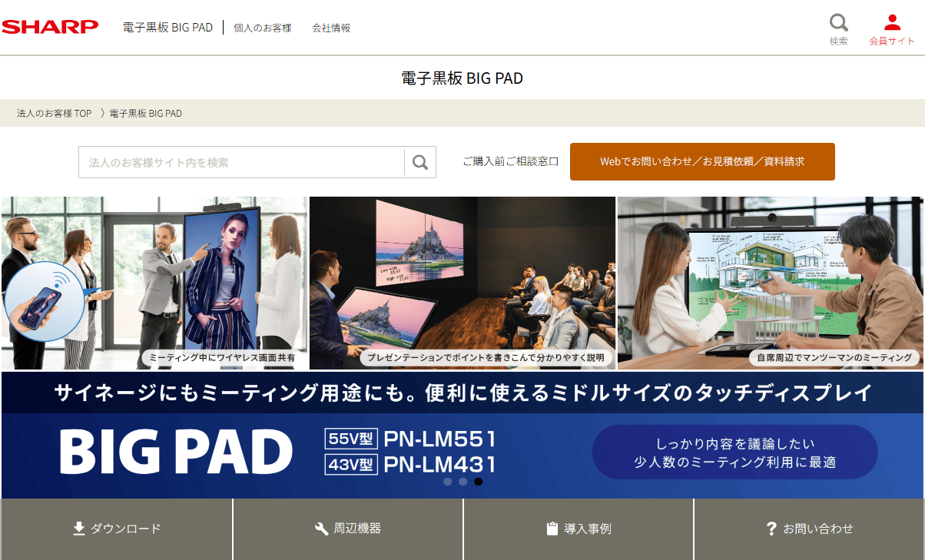Focus the 法人のお客様サイト内を検索 field
The image size is (925, 560).
tap(241, 162)
